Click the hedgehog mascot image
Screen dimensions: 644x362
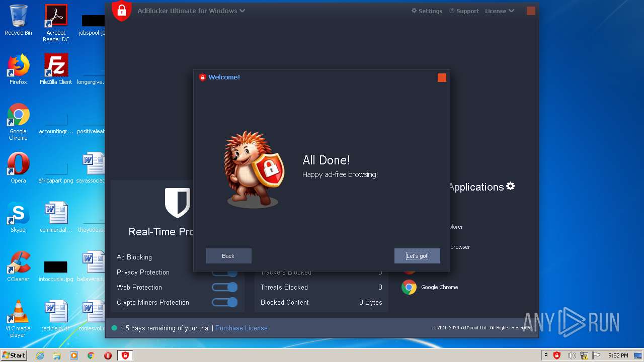(x=254, y=170)
